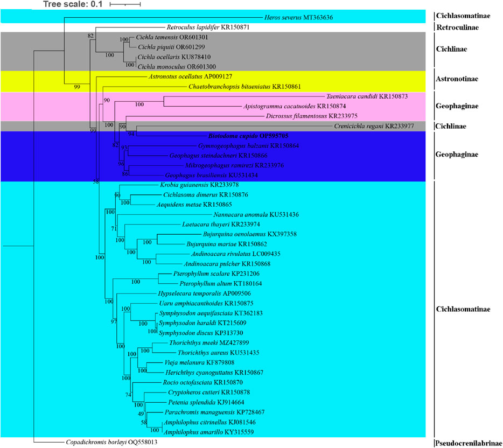
Task: Select Thorichthys meeki MZ427899 label
Action: pos(209,343)
